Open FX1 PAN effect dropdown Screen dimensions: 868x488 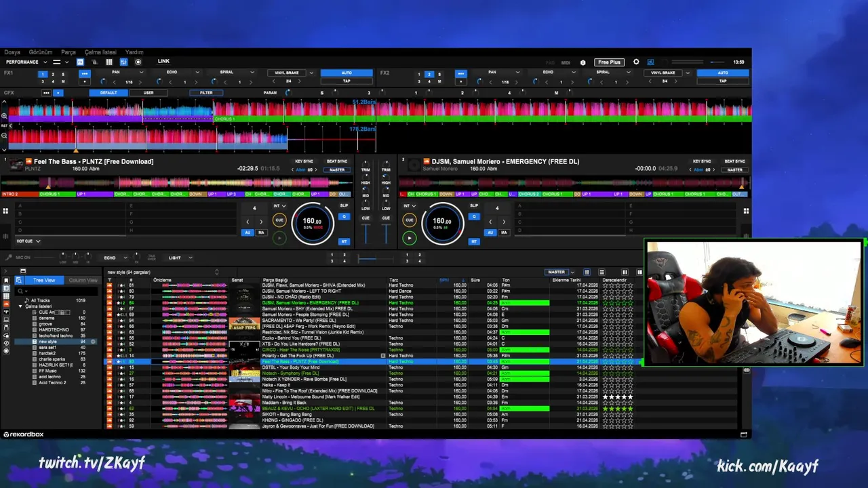pyautogui.click(x=141, y=72)
